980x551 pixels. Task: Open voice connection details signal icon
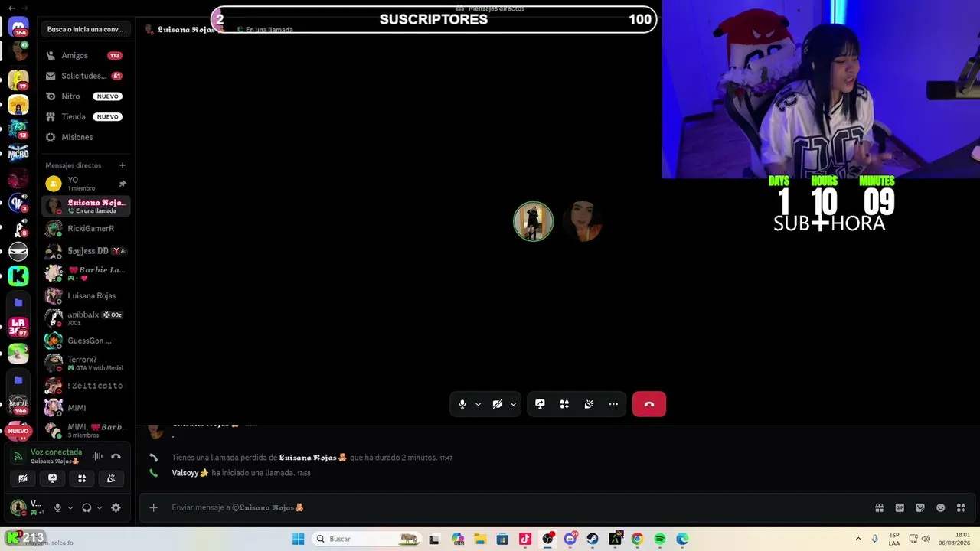[18, 456]
